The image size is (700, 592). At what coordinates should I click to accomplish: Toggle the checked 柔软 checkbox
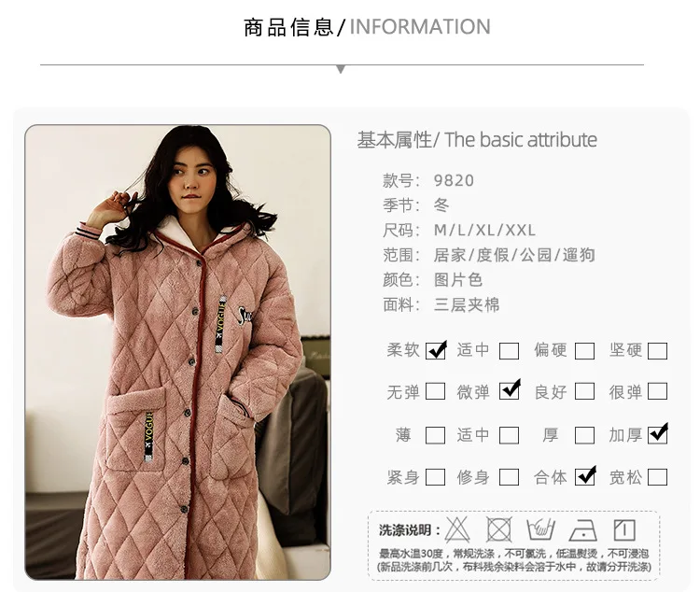click(x=435, y=351)
